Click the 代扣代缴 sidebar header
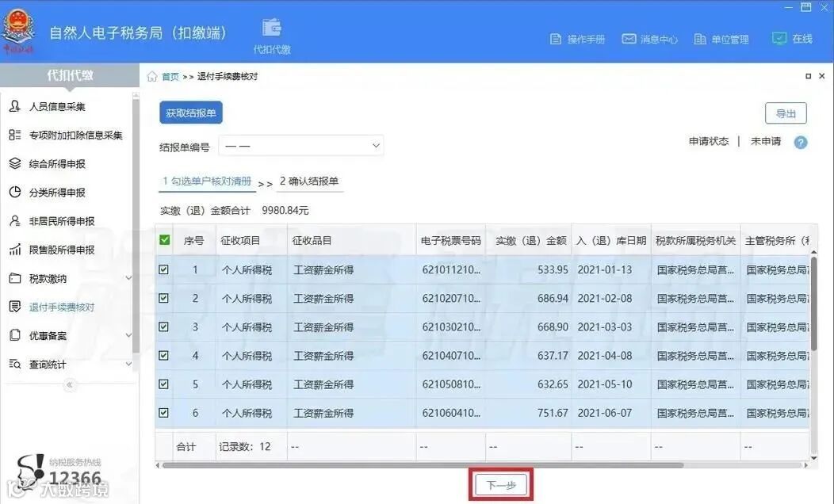 click(70, 75)
